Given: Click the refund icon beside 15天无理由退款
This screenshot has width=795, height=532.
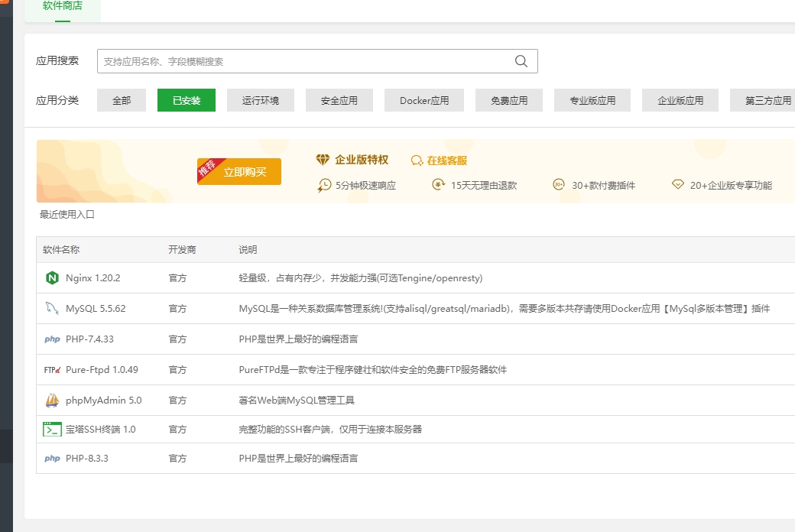Looking at the screenshot, I should coord(439,185).
